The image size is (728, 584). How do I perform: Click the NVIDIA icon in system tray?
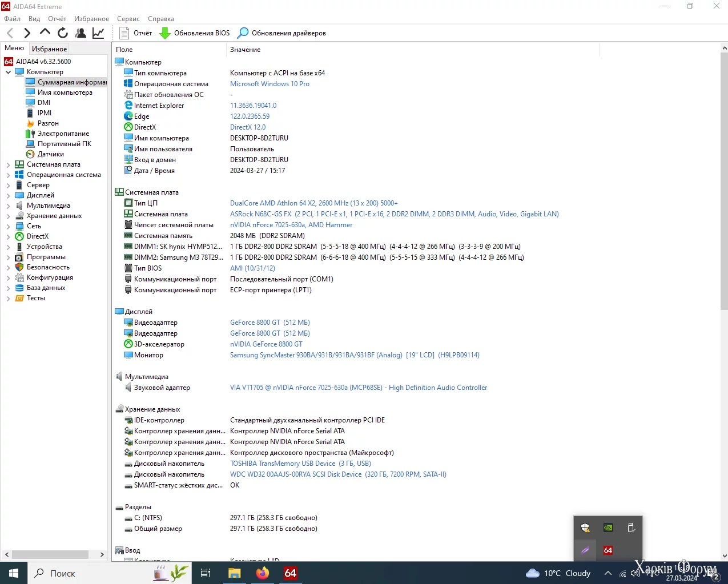click(608, 527)
